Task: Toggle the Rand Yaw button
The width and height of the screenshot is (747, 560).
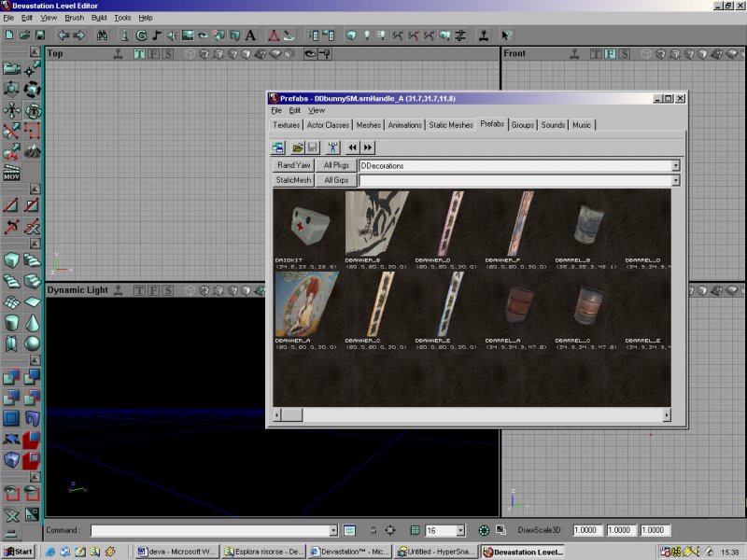Action: [x=293, y=165]
